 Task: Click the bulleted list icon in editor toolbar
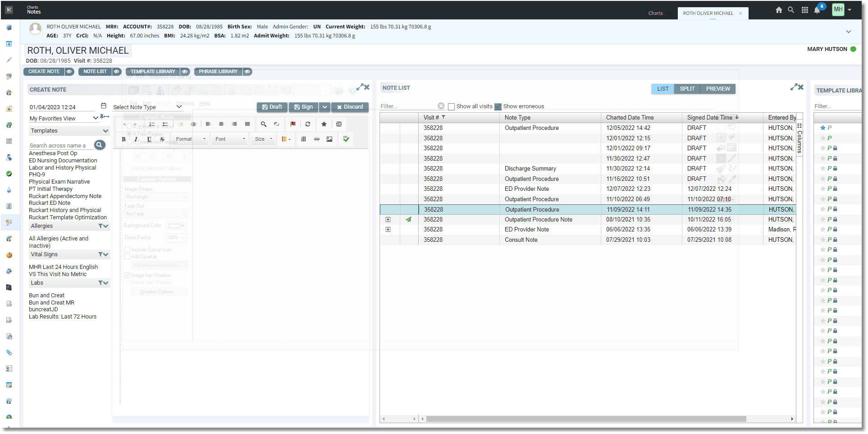tap(165, 124)
